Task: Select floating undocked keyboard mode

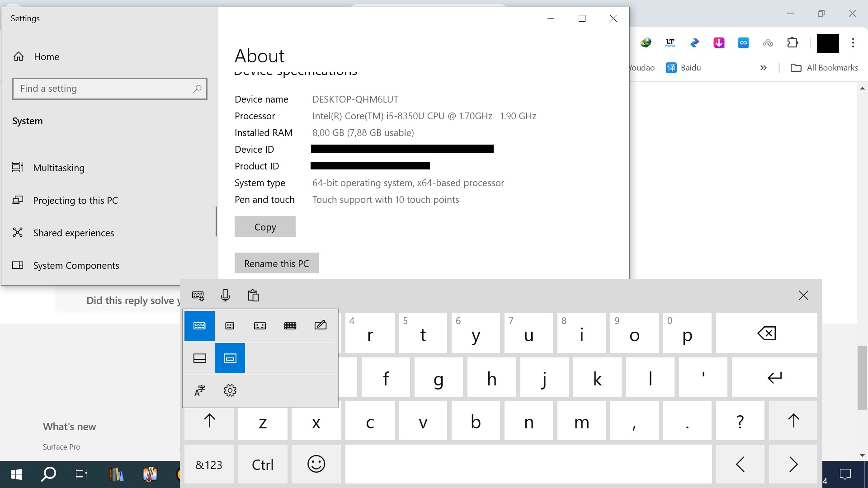Action: (230, 358)
